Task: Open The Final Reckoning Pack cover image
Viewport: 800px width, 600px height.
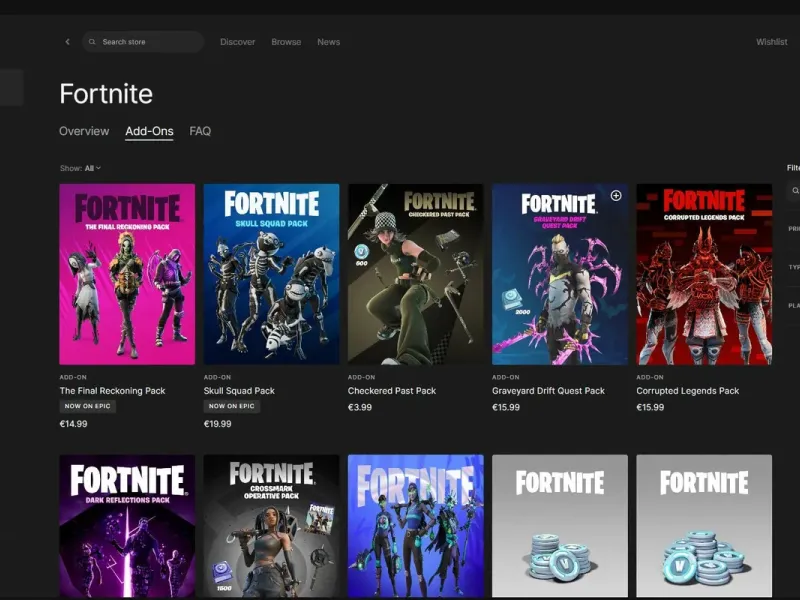Action: [x=127, y=274]
